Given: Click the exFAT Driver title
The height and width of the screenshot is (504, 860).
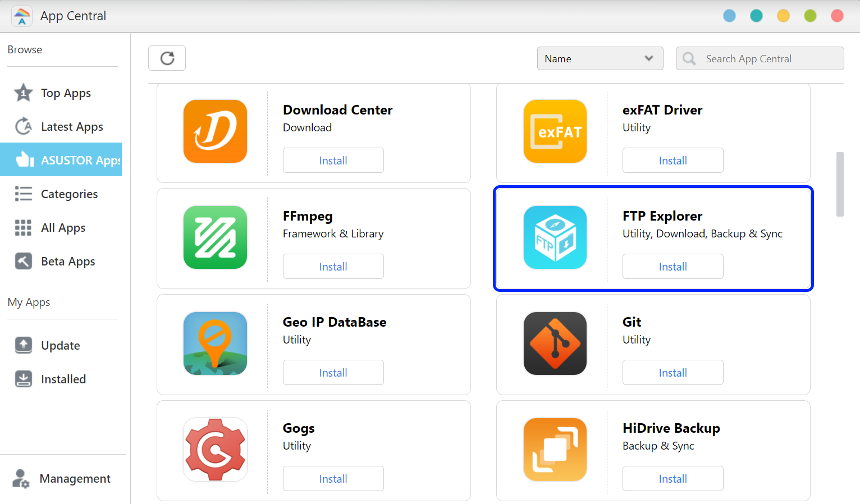Looking at the screenshot, I should click(x=662, y=110).
